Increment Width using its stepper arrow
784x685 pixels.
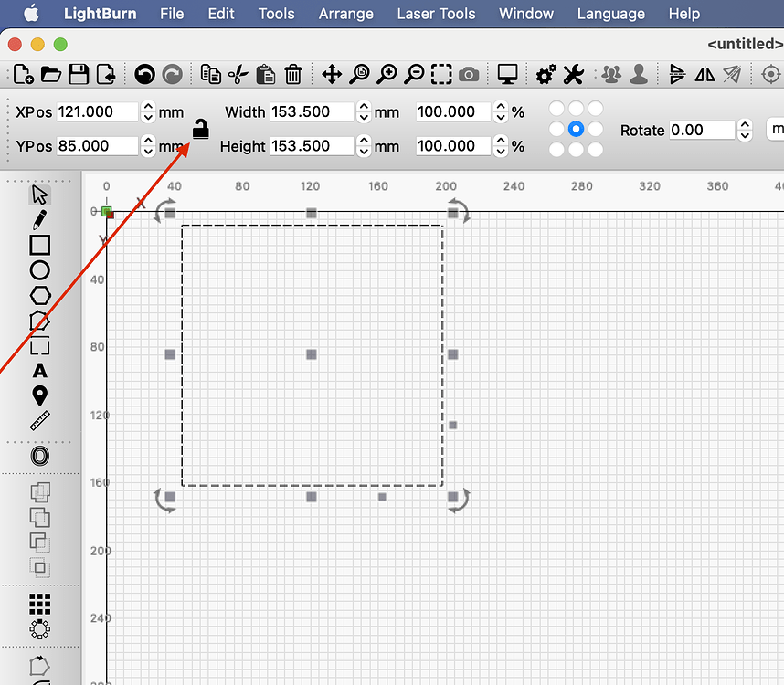coord(362,106)
